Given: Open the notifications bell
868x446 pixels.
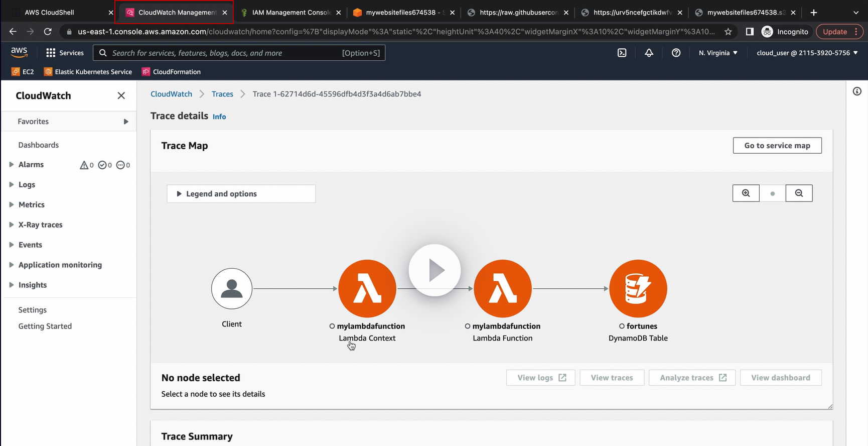Looking at the screenshot, I should (649, 53).
